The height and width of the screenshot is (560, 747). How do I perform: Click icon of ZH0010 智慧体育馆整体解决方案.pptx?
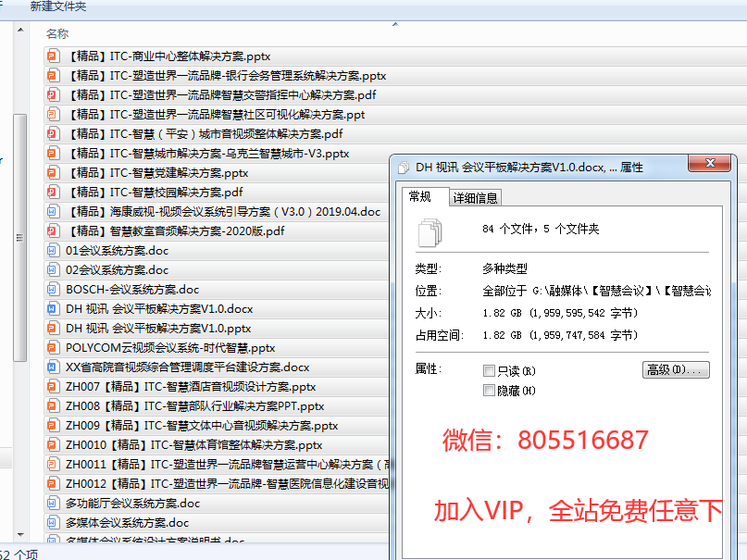click(x=53, y=445)
